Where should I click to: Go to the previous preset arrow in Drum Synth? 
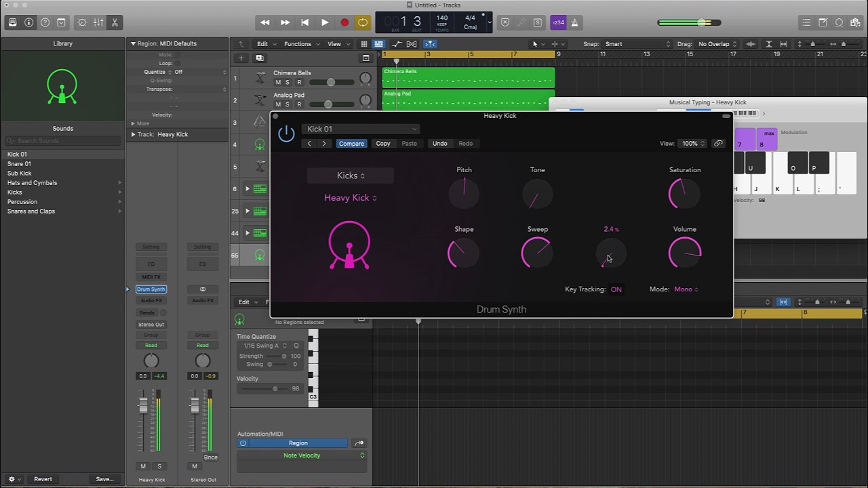[309, 144]
